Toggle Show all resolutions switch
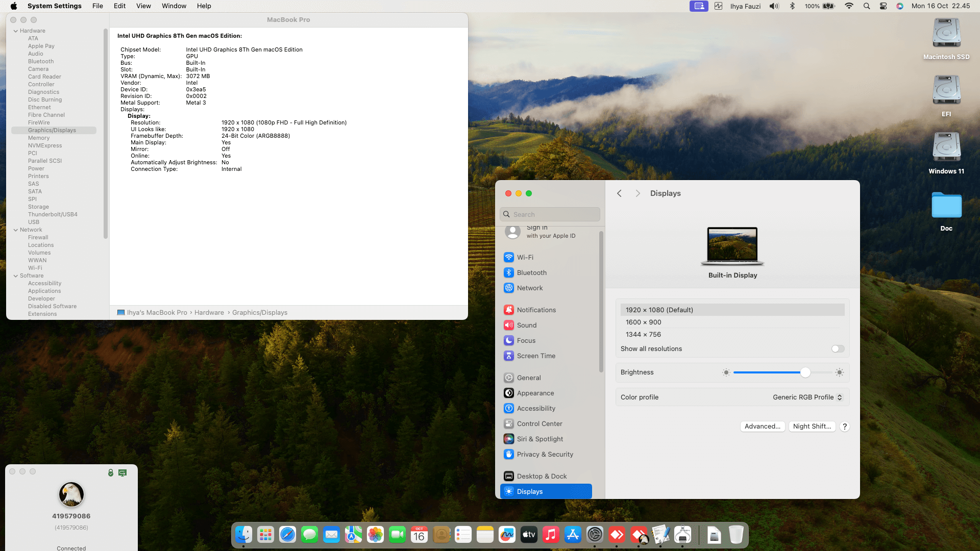 [838, 349]
